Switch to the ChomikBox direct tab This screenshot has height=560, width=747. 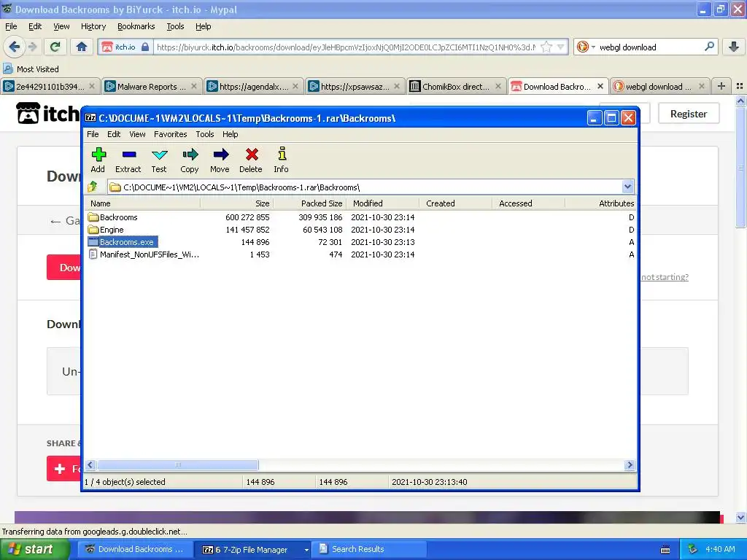[x=456, y=86]
